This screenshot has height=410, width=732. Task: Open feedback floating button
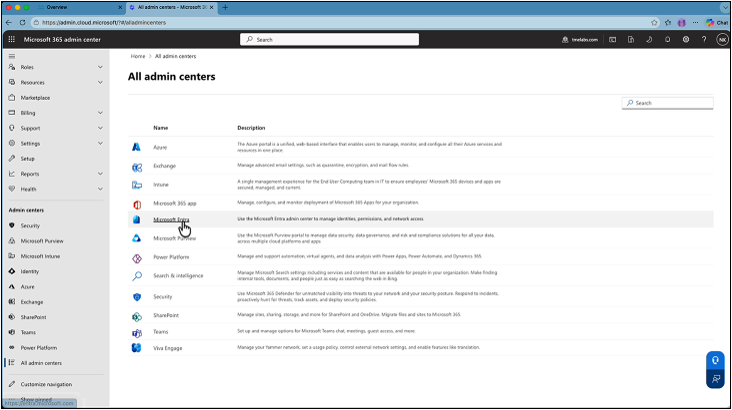point(715,379)
